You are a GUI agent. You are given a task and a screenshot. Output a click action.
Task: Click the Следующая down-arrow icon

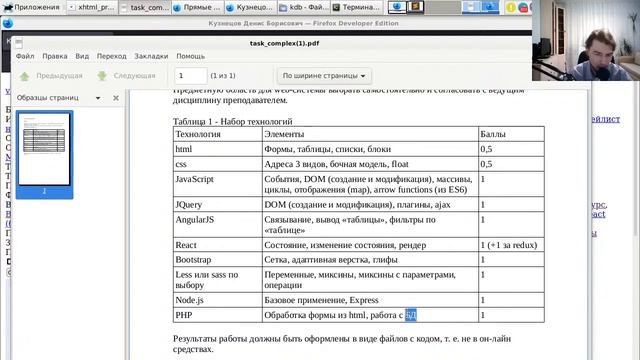coord(102,76)
